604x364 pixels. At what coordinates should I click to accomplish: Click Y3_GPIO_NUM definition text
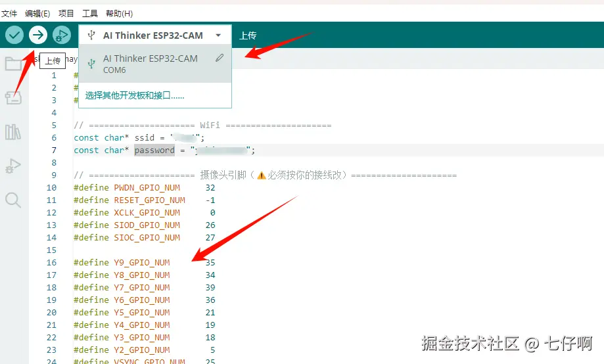click(142, 338)
